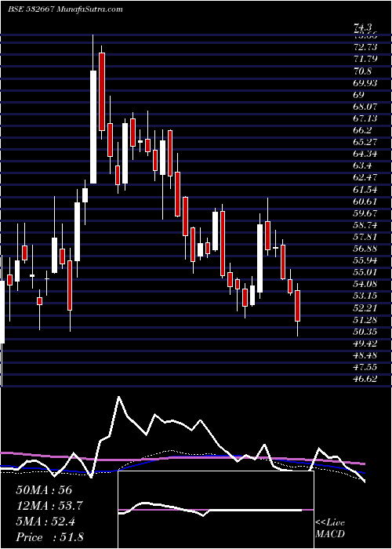This screenshot has width=392, height=549.
Task: Click the 53.15 price axis label
Action: coord(365,296)
